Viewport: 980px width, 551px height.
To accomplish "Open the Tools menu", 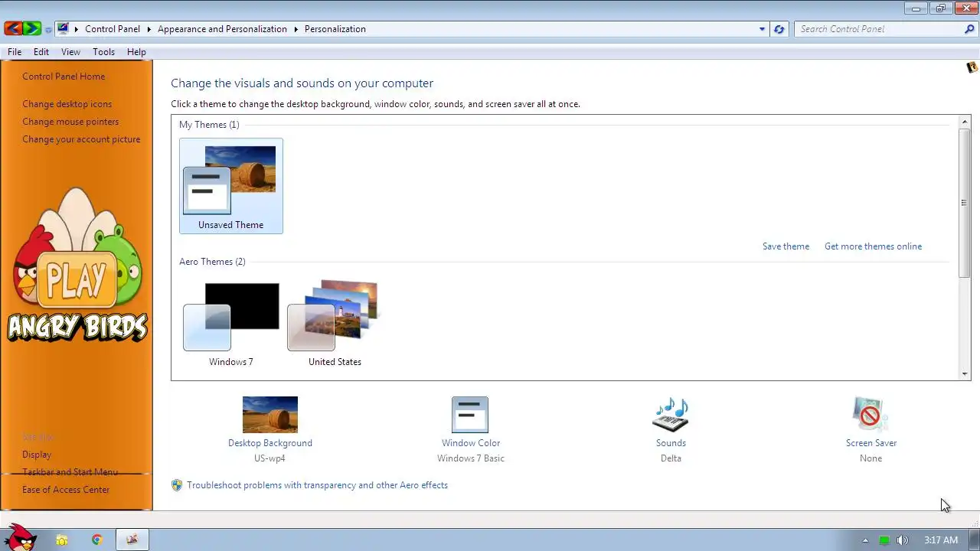I will pos(103,52).
